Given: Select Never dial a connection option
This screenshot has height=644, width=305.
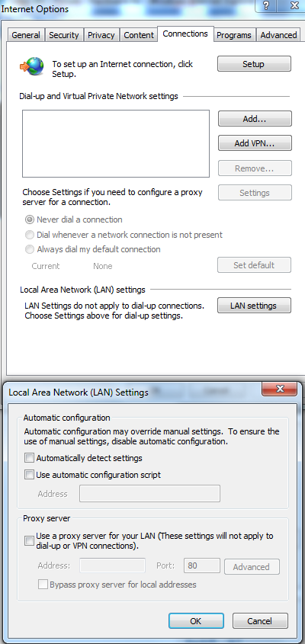Looking at the screenshot, I should click(x=29, y=219).
